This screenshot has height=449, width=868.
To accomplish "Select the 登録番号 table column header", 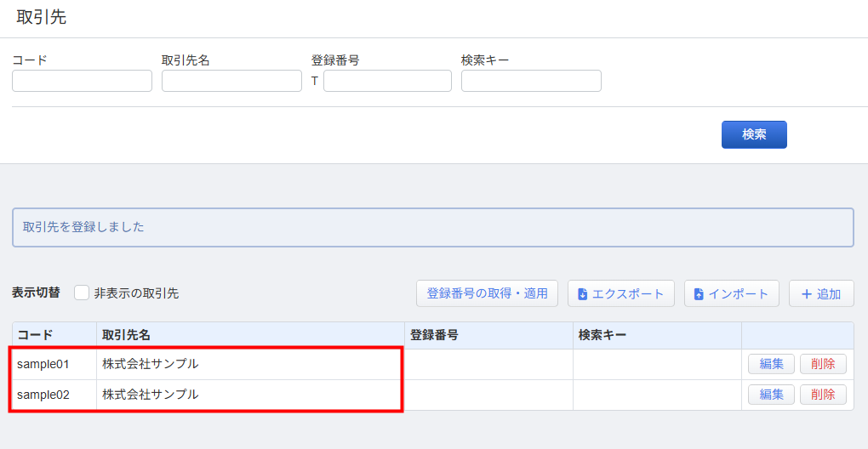I will pyautogui.click(x=434, y=335).
